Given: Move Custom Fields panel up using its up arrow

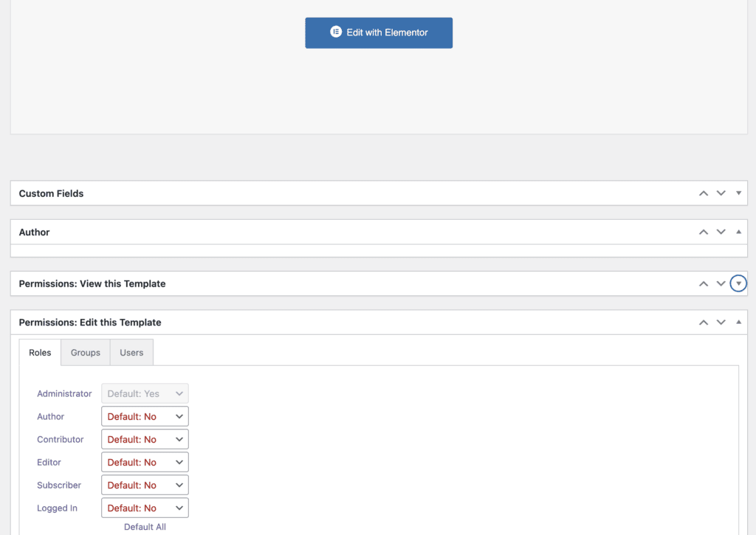Looking at the screenshot, I should [x=703, y=193].
